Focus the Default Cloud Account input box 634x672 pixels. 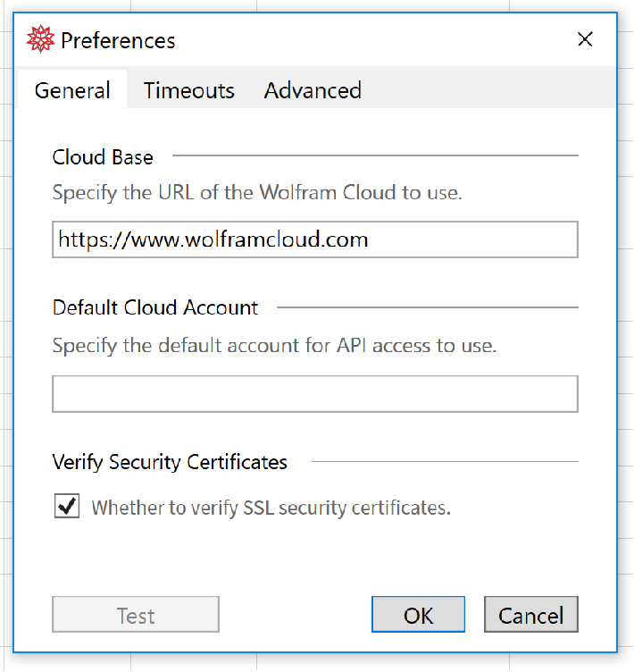pos(314,394)
